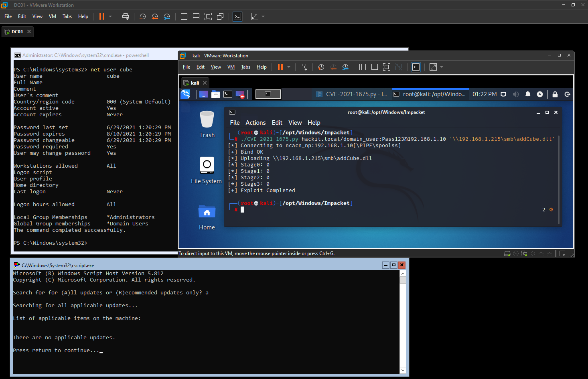Screen dimensions: 588x379
Task: Enter full screen mode in the kali window
Action: pyautogui.click(x=387, y=67)
